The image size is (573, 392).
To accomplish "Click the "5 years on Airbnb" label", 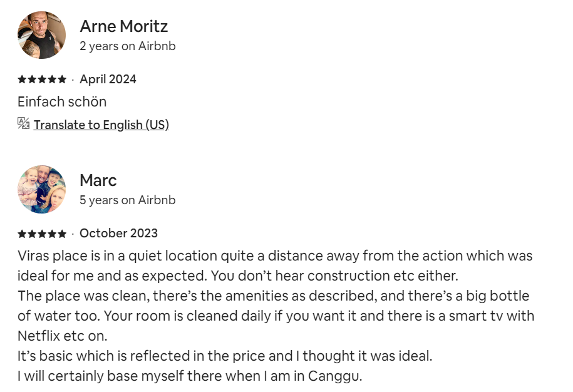I will click(x=127, y=200).
